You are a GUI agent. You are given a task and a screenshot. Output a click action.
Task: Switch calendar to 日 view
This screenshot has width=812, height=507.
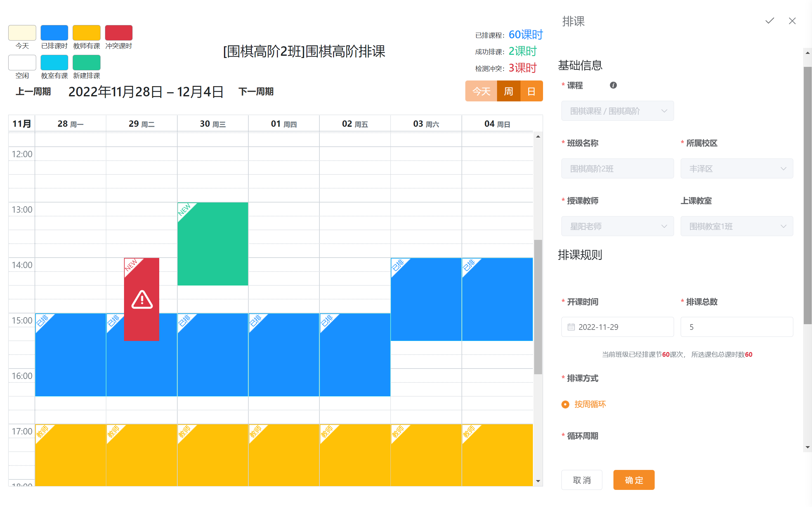point(531,91)
